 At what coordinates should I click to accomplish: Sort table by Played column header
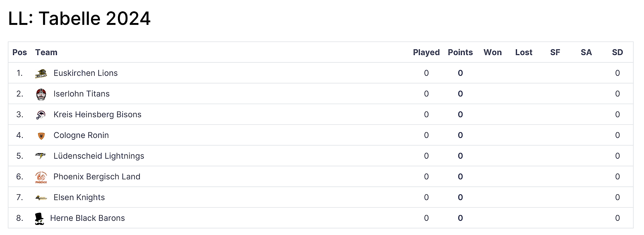(x=426, y=52)
